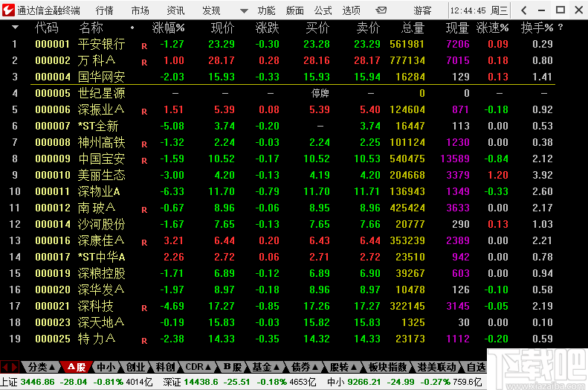Open the 市场 menu
The height and width of the screenshot is (390, 588).
(140, 10)
